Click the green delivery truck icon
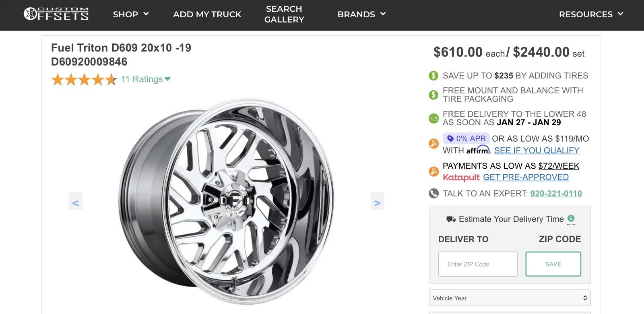The image size is (644, 314). coord(433,118)
